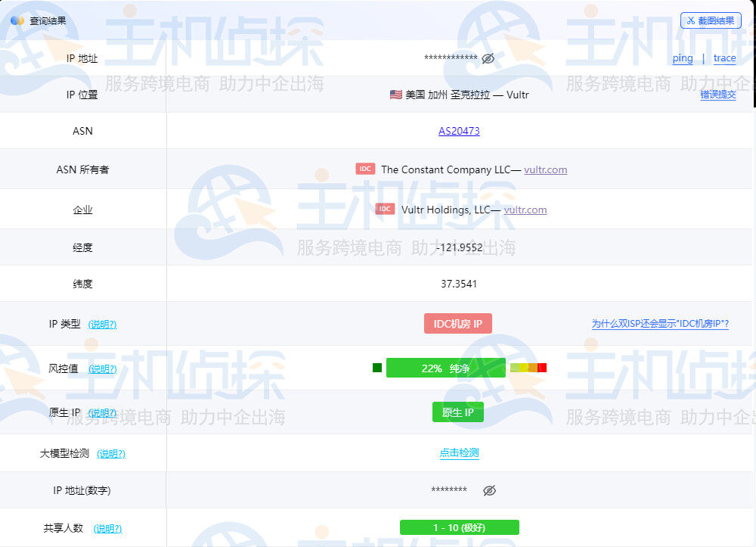Switch to the 查询结果 tab
The width and height of the screenshot is (756, 547).
point(49,20)
